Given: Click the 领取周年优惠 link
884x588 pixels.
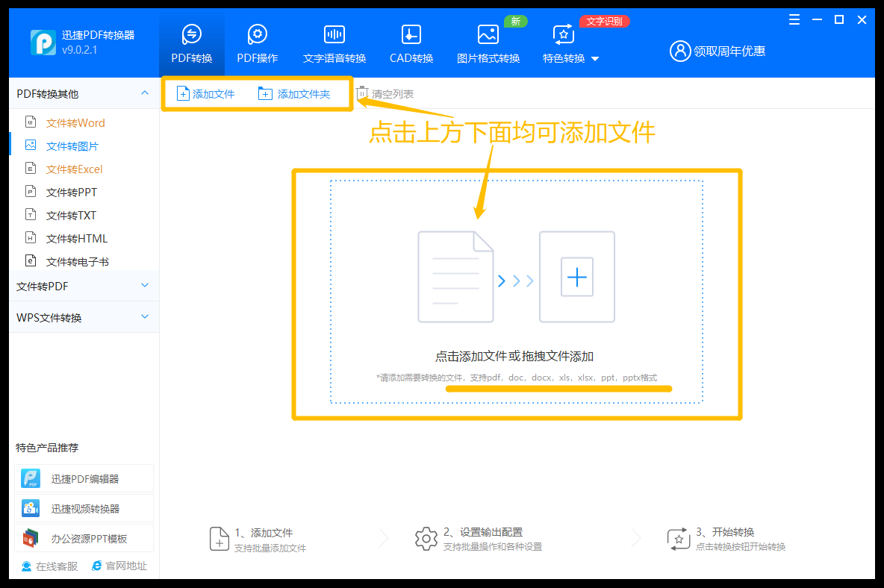Looking at the screenshot, I should 729,51.
